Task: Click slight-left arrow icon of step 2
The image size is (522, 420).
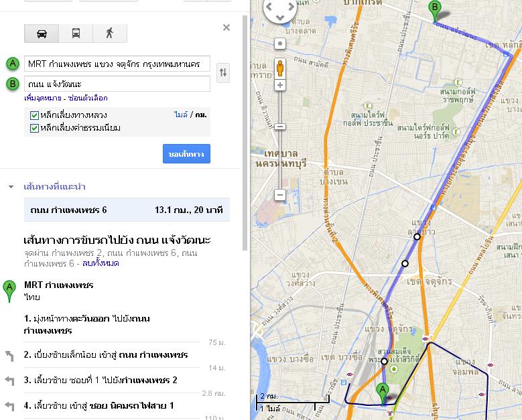Action: coord(9,356)
